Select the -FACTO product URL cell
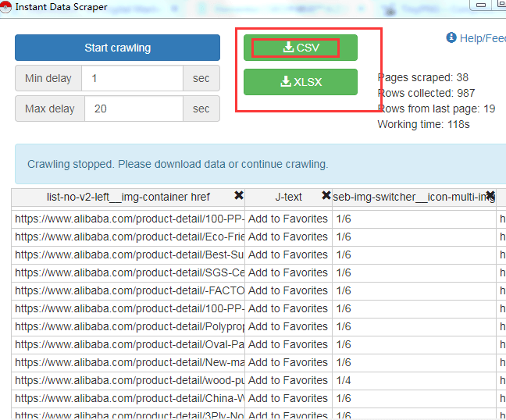This screenshot has width=506, height=420. (128, 291)
